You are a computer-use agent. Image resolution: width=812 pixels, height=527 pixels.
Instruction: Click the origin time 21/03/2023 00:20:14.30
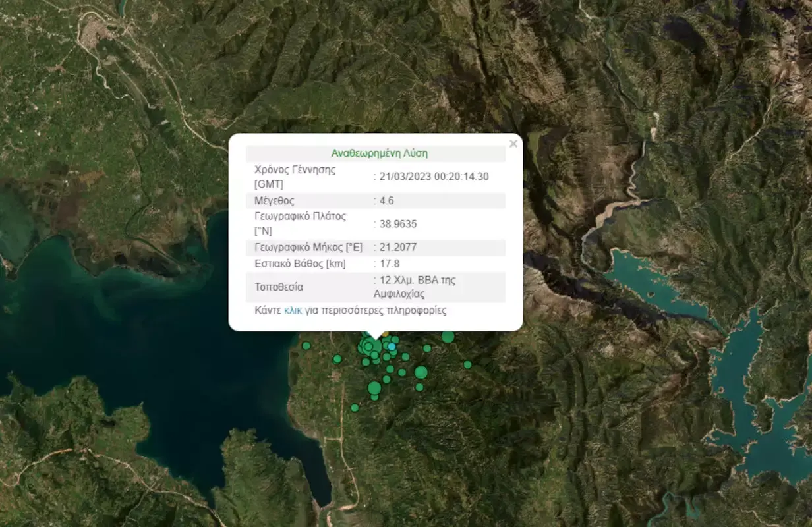tap(433, 177)
